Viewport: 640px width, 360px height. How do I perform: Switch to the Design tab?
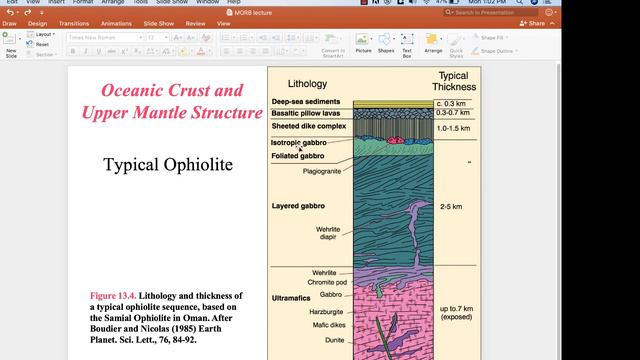(38, 24)
